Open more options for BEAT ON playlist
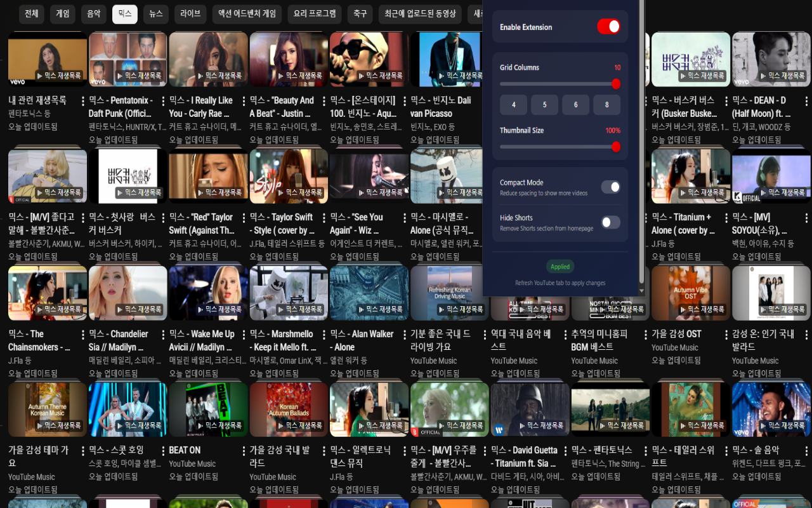Image resolution: width=812 pixels, height=508 pixels. click(x=244, y=451)
